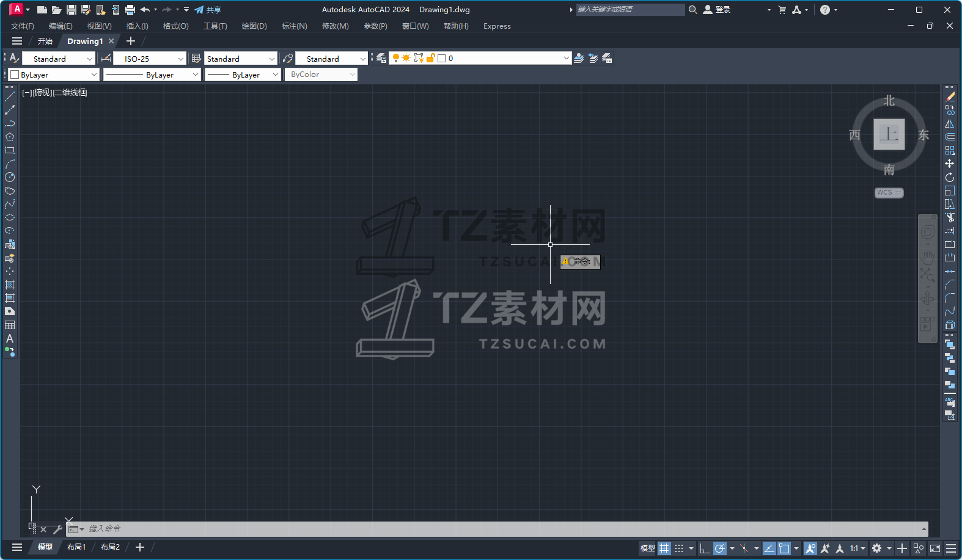The width and height of the screenshot is (962, 560).
Task: Select the Spline draw tool
Action: pyautogui.click(x=10, y=204)
